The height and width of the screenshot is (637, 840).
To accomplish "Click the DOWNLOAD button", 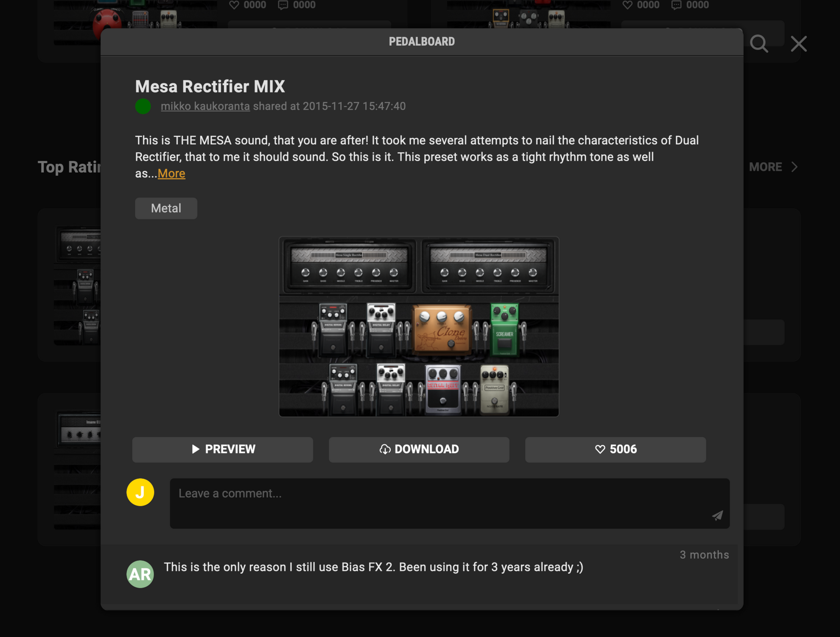I will point(419,449).
